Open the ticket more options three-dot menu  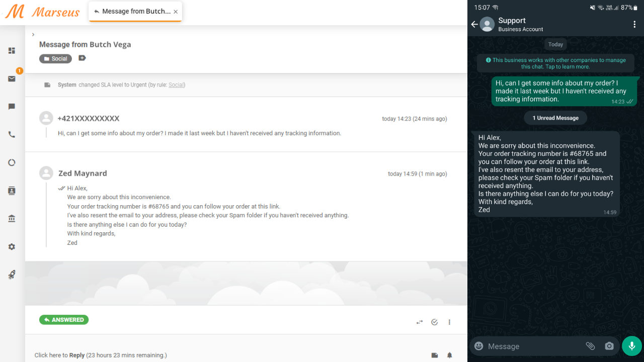point(450,322)
